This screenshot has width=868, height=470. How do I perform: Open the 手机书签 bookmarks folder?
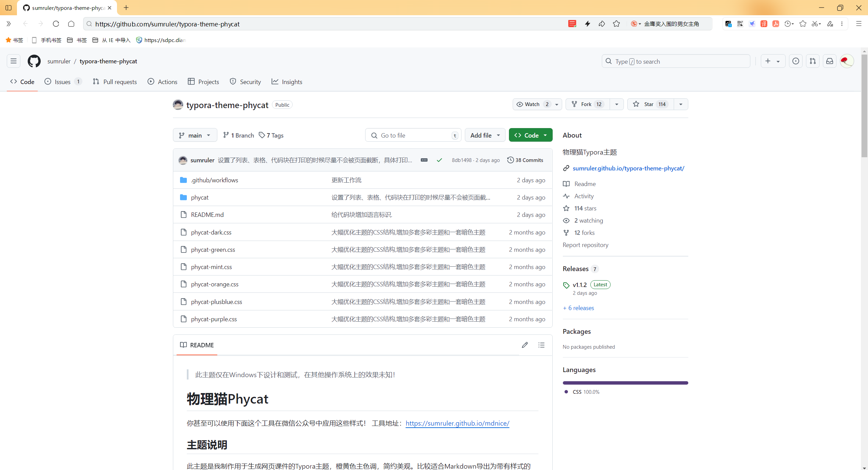point(46,40)
